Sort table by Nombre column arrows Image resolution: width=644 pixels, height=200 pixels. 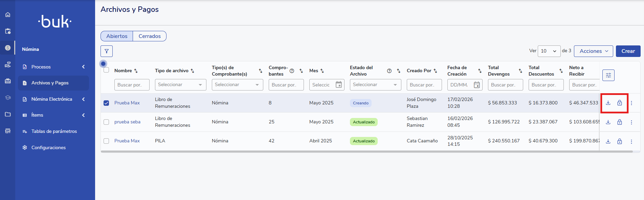click(136, 71)
